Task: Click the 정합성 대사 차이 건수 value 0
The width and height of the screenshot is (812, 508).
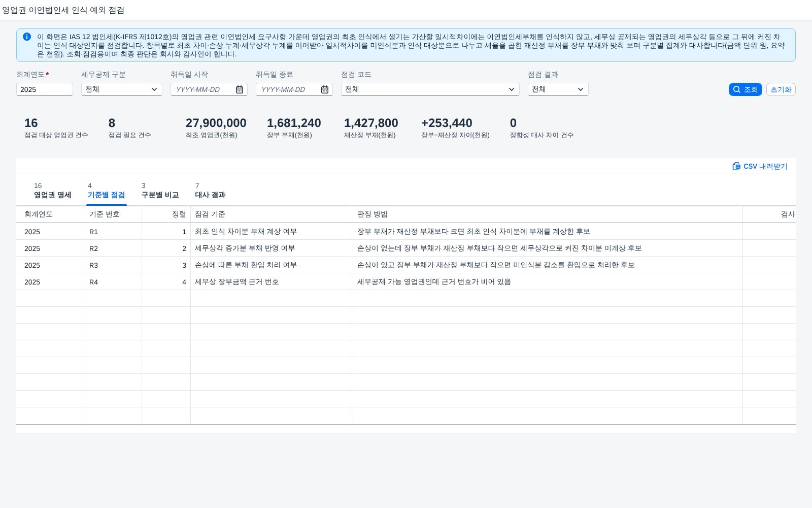Action: click(513, 123)
